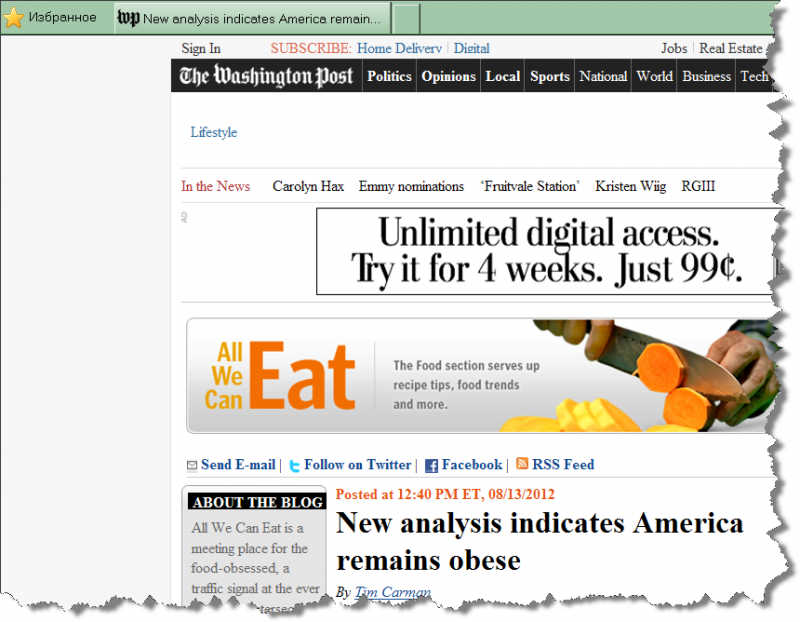Click the Favorites label 'Избранное'

click(x=62, y=18)
